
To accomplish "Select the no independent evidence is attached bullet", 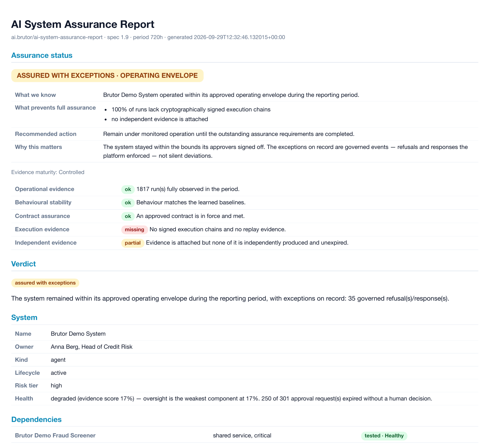I will 160,119.
